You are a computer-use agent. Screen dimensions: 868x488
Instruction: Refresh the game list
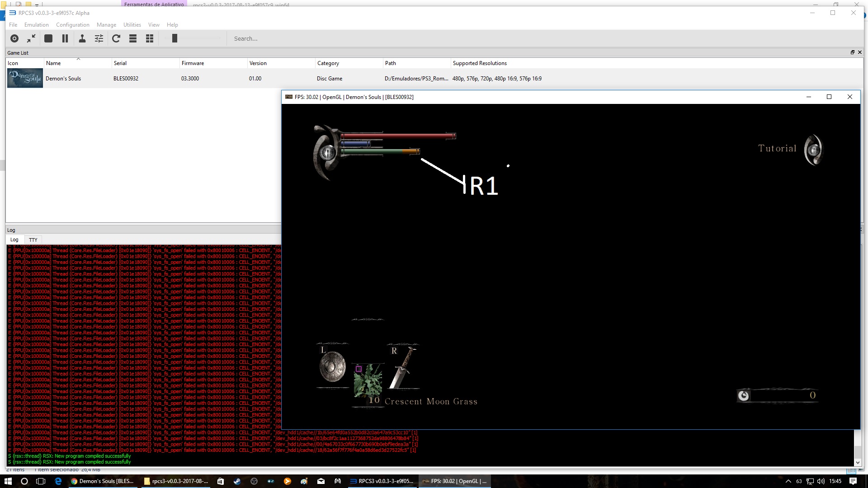coord(116,38)
